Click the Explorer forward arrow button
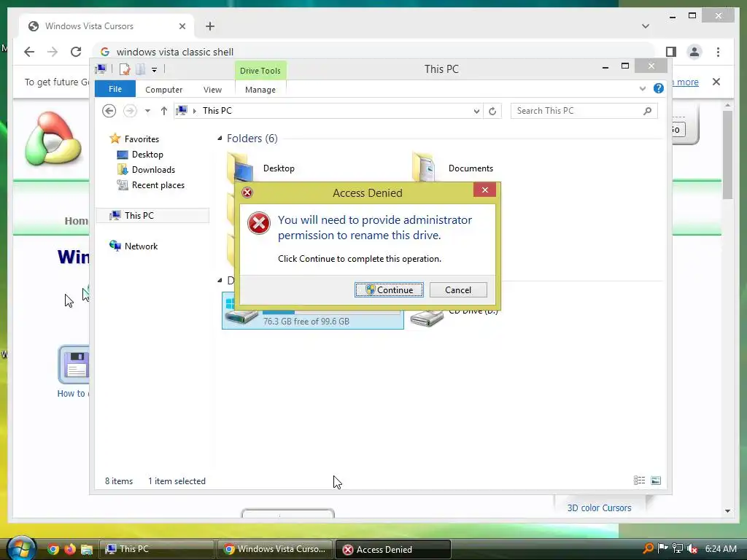 click(x=130, y=111)
